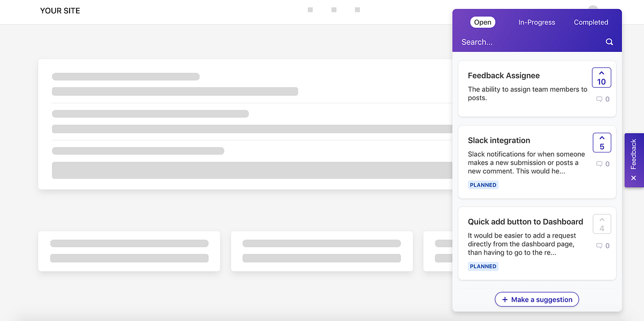Upvote the Slack integration post
The width and height of the screenshot is (644, 321).
tap(602, 142)
